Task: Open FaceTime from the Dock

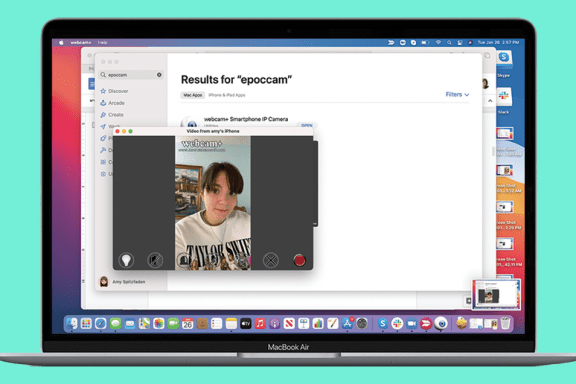Action: (173, 323)
